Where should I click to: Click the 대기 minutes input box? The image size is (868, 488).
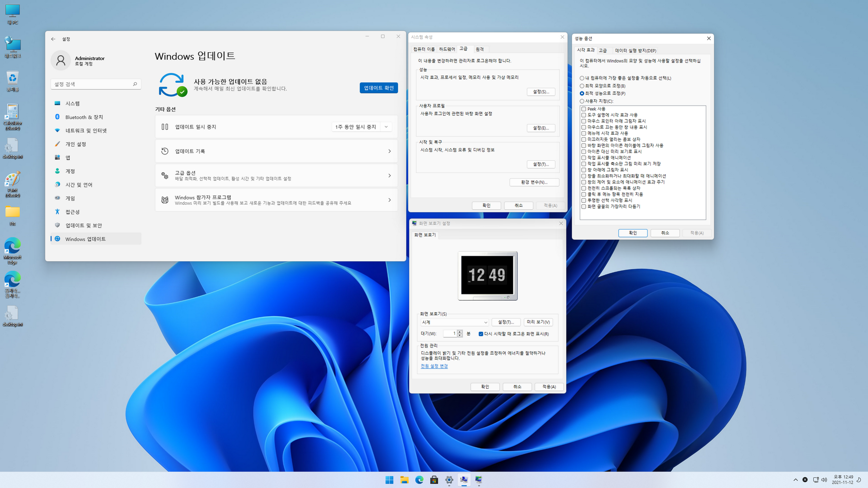(x=450, y=334)
